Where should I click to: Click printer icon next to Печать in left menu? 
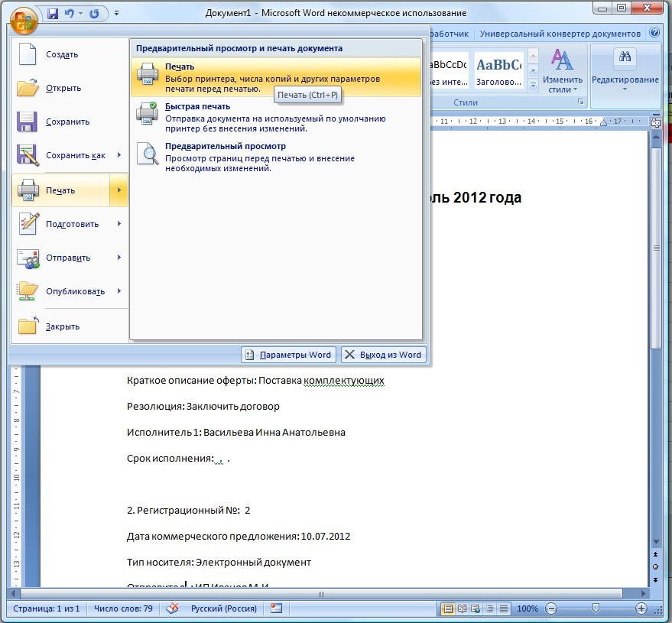coord(28,190)
